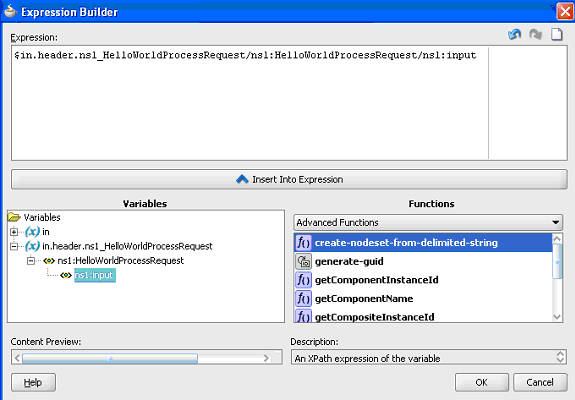
Task: Select the 'in' variable row
Action: (46, 232)
